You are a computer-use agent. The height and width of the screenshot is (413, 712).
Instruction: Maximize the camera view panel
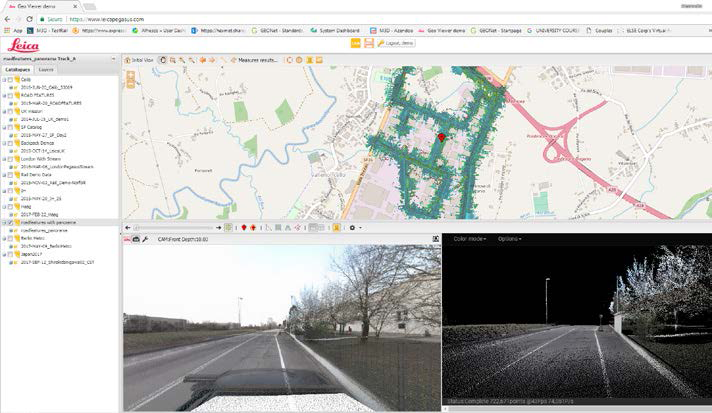click(x=435, y=239)
